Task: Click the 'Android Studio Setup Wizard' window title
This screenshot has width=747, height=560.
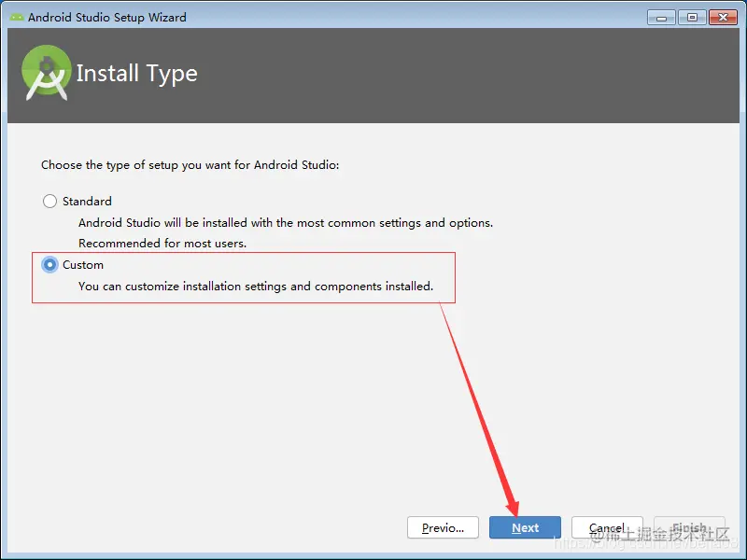Action: (107, 18)
